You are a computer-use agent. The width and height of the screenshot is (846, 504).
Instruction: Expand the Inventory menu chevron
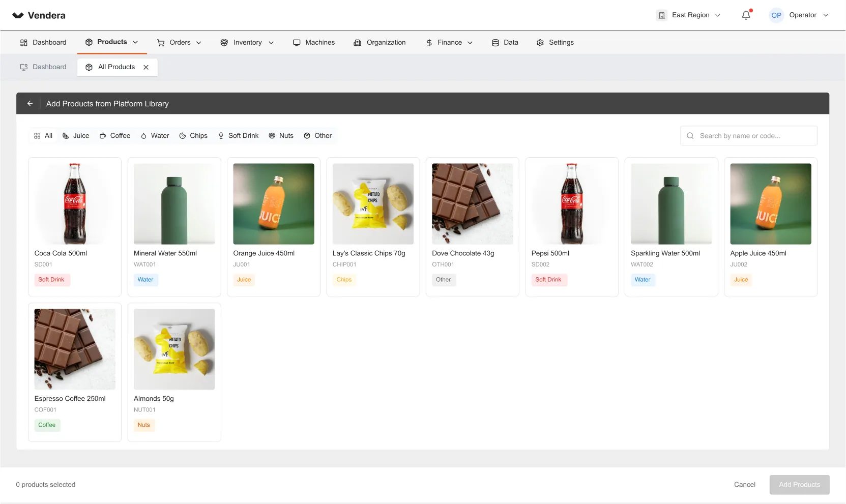271,43
